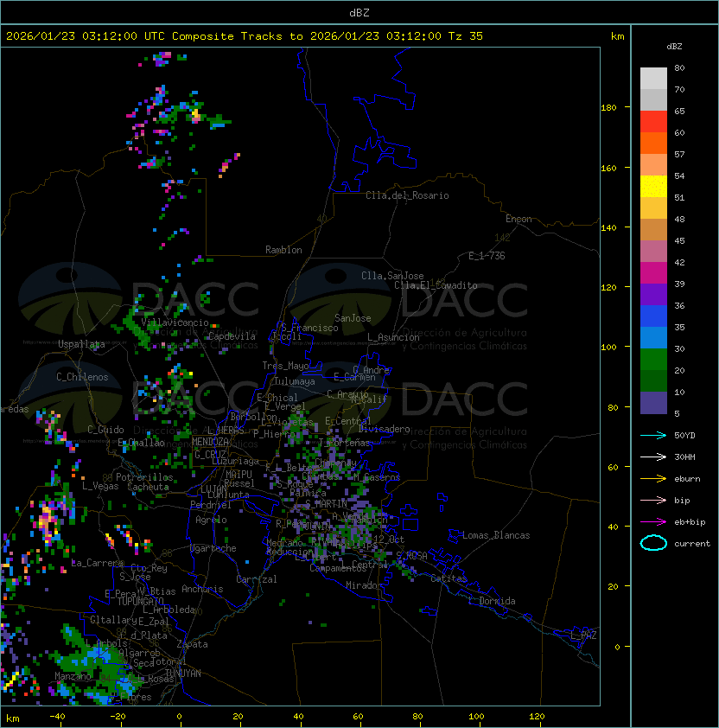The width and height of the screenshot is (719, 728).
Task: Select the light orange 54–57 dBZ color band
Action: click(653, 165)
